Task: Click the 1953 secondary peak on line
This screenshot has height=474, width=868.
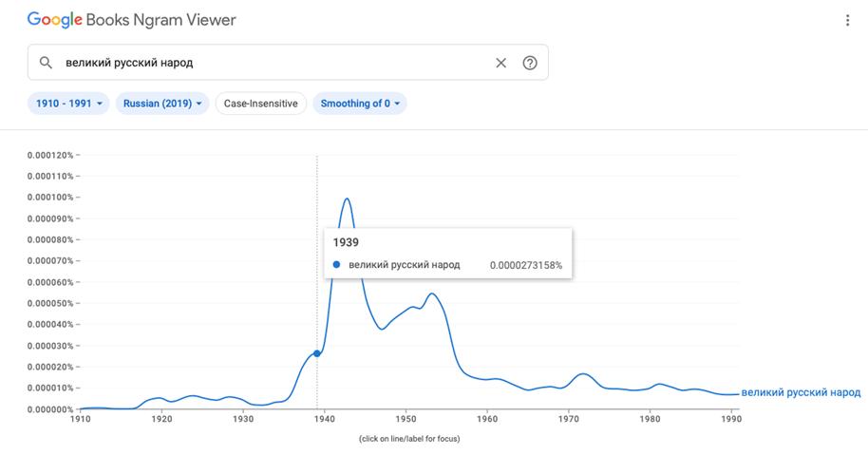Action: 431,294
